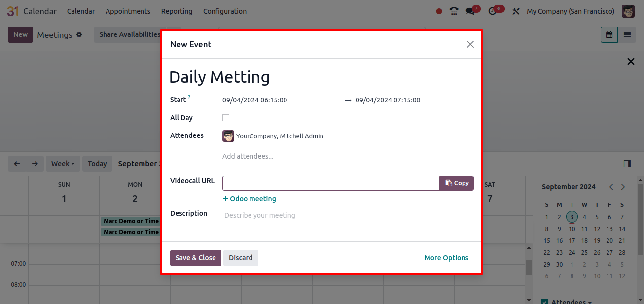Go to the next week arrow
This screenshot has width=644, height=304.
click(35, 164)
